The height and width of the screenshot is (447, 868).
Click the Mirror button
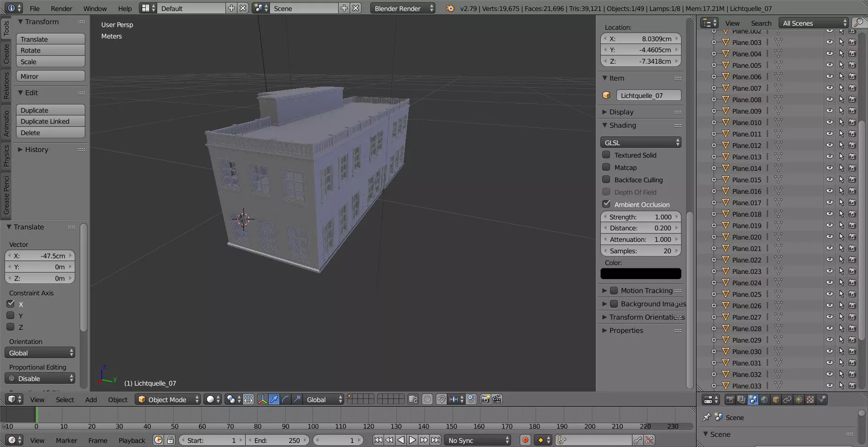pyautogui.click(x=50, y=76)
